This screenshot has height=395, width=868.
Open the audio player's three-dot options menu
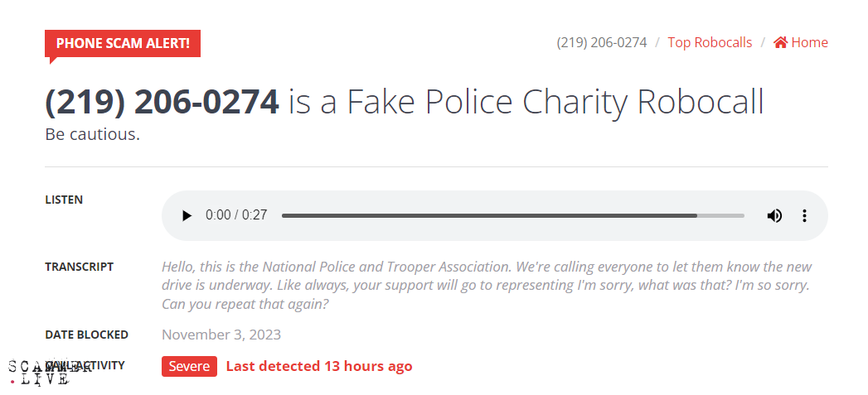point(804,215)
